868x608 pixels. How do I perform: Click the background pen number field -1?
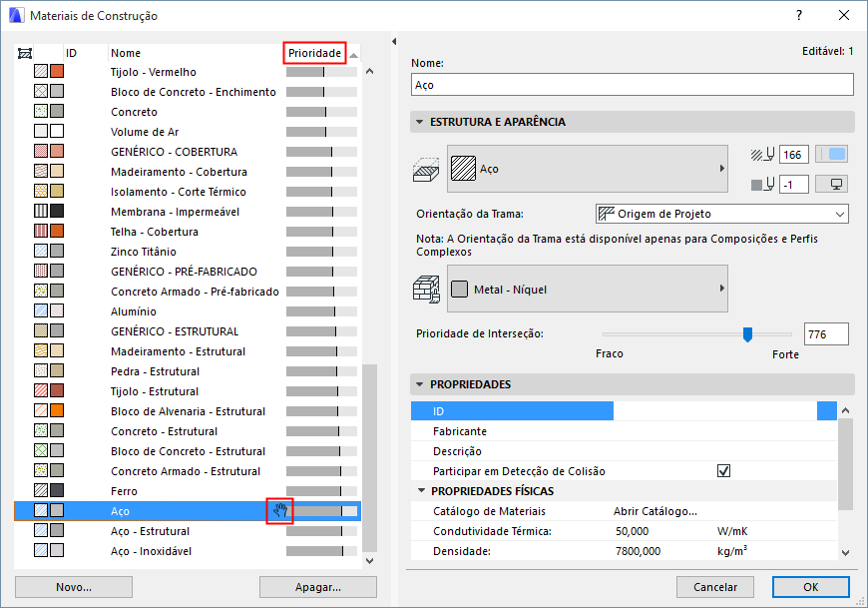pyautogui.click(x=793, y=185)
